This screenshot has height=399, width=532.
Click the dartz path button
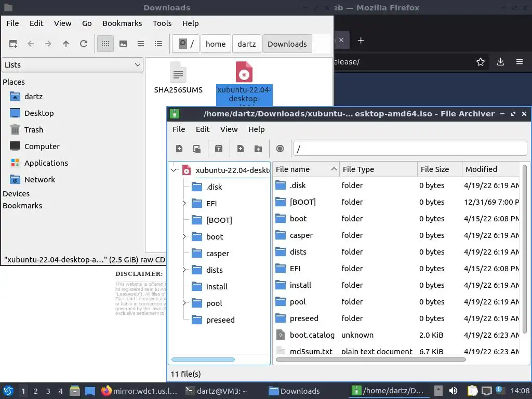pyautogui.click(x=247, y=44)
